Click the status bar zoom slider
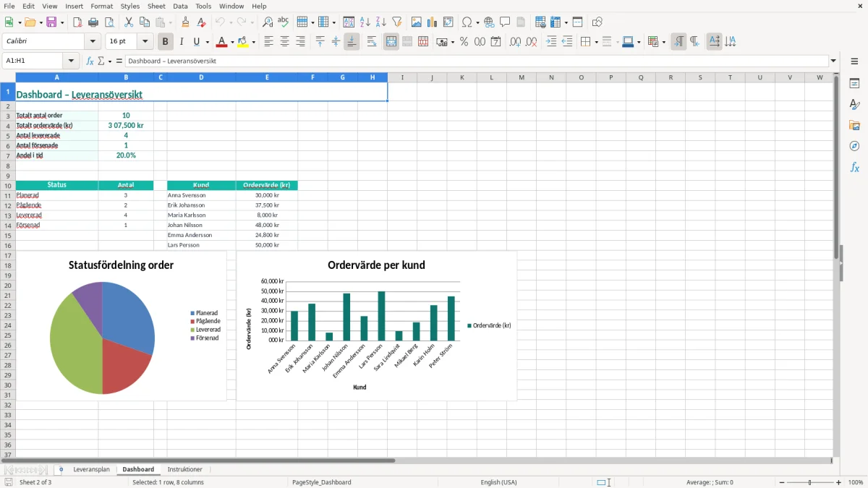868x488 pixels. click(x=810, y=482)
